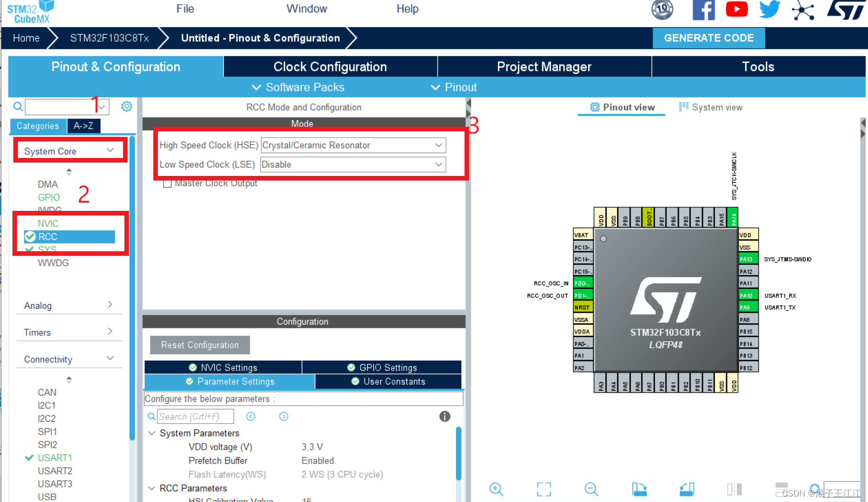868x502 pixels.
Task: Select DMA in System Core list
Action: (x=48, y=184)
